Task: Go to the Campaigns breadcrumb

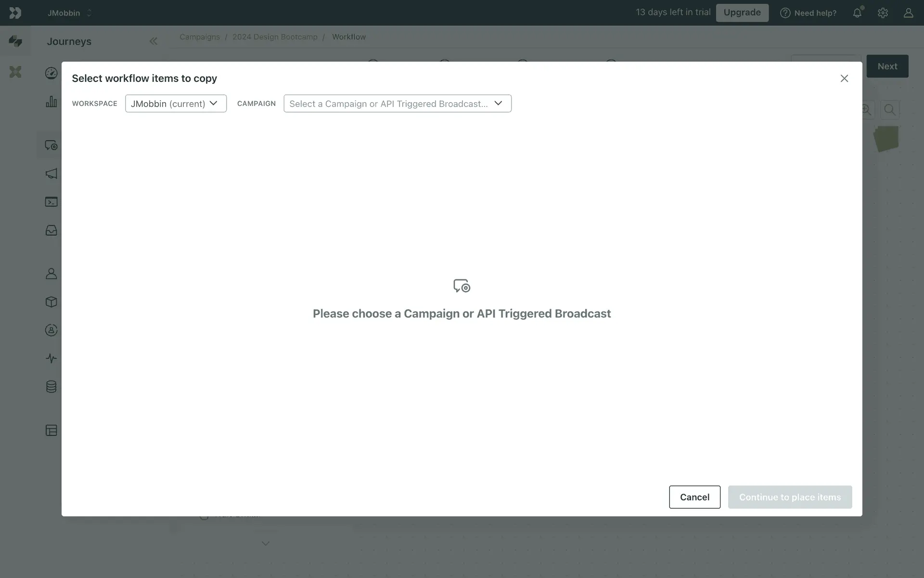Action: tap(199, 37)
